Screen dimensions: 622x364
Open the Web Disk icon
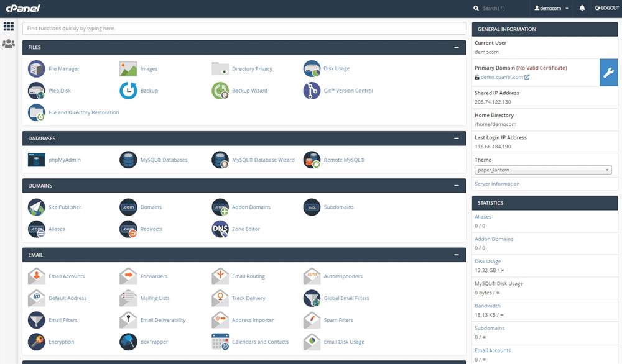click(37, 91)
